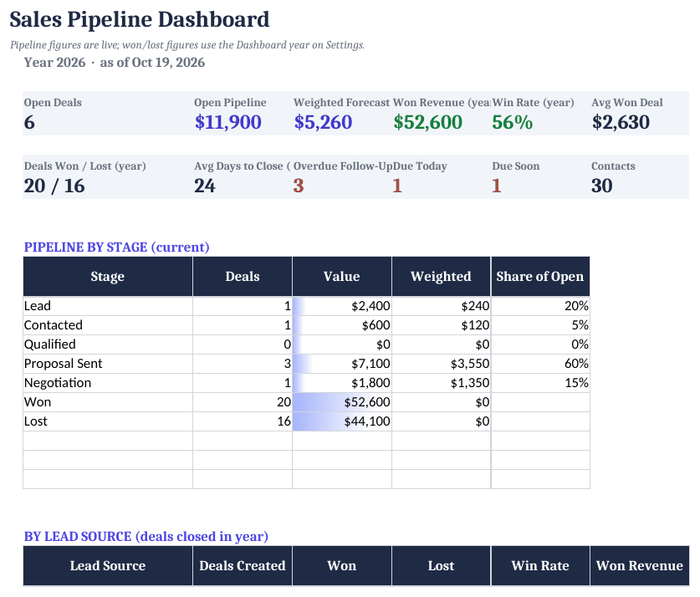Click the Weighted column header
Screen dimensions: 700x597
point(441,277)
